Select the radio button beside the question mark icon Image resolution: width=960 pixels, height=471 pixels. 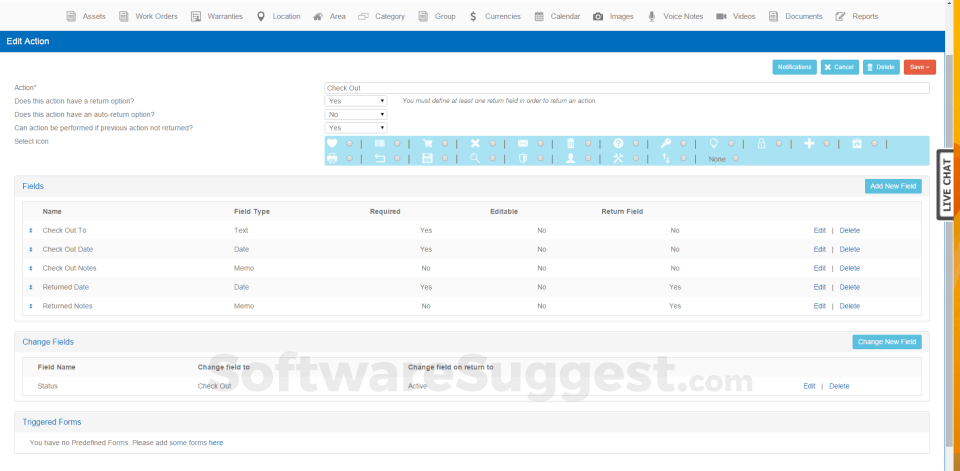tap(636, 143)
